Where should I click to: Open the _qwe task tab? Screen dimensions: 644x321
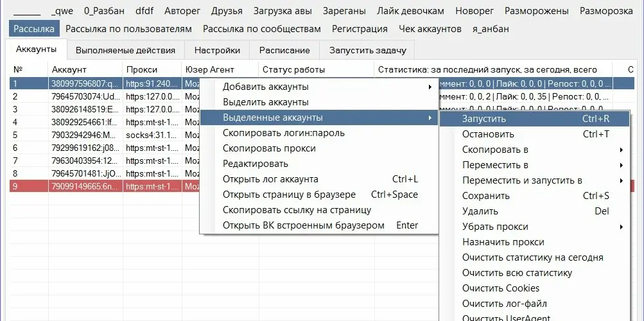[62, 11]
